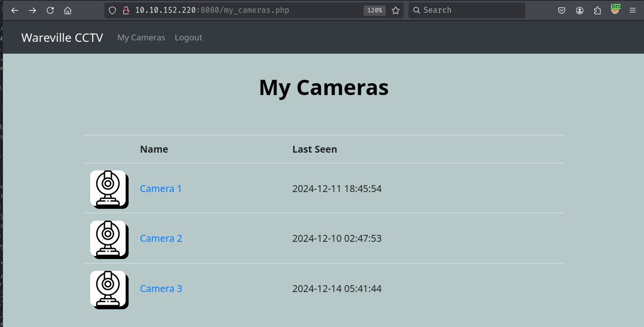Click the Wareville CCTV brand title
This screenshot has height=327, width=644.
[62, 38]
